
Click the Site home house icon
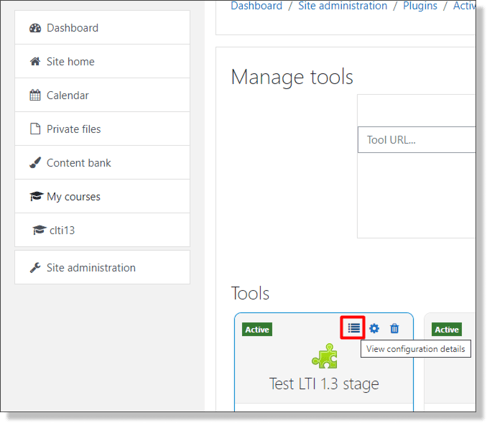point(35,61)
